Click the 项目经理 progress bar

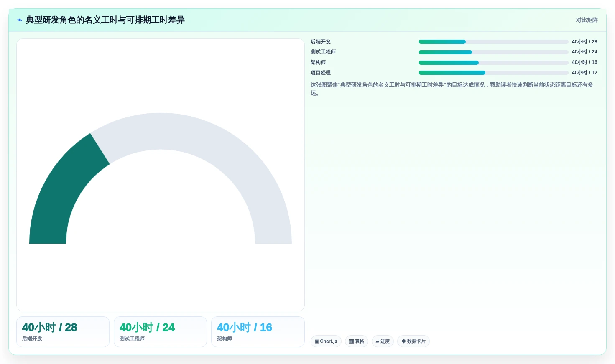pyautogui.click(x=493, y=73)
